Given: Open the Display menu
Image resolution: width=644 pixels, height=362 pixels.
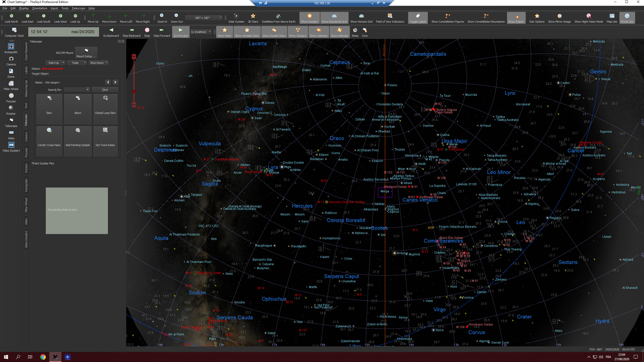Looking at the screenshot, I should [24, 8].
